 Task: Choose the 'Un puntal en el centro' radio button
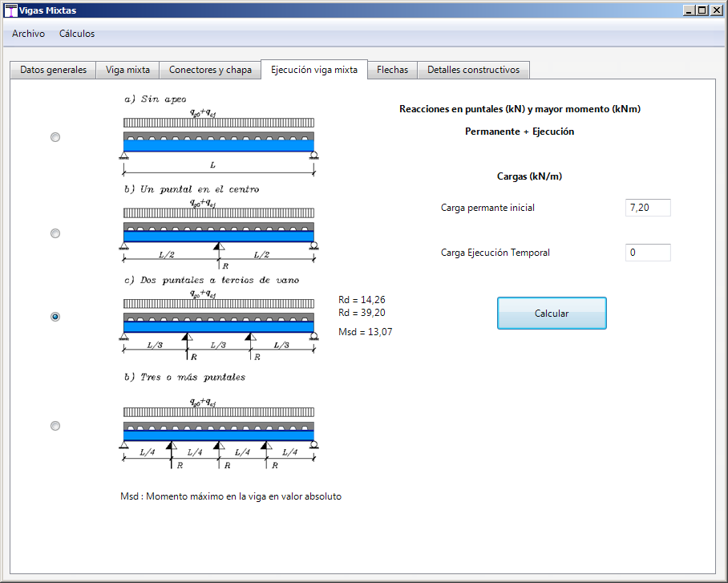pyautogui.click(x=55, y=233)
